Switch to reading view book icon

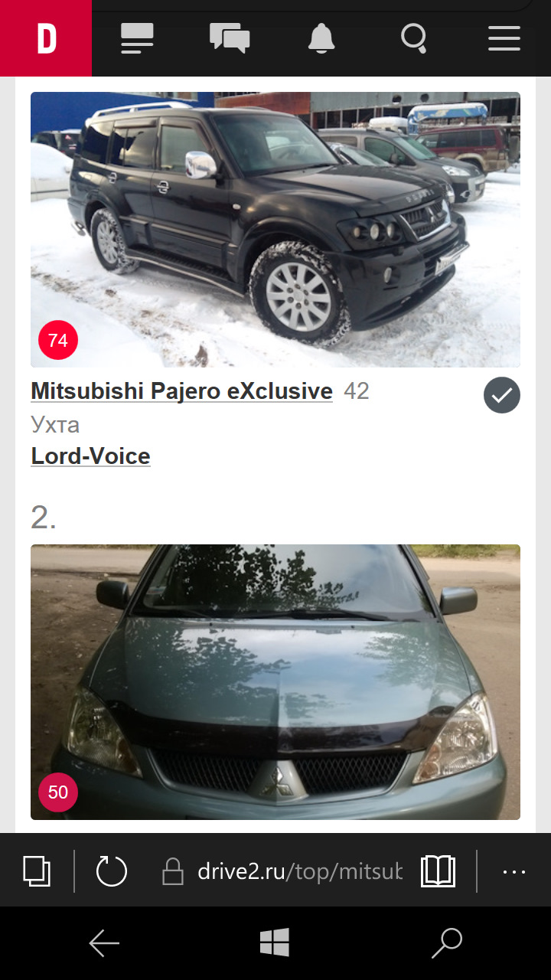click(438, 871)
